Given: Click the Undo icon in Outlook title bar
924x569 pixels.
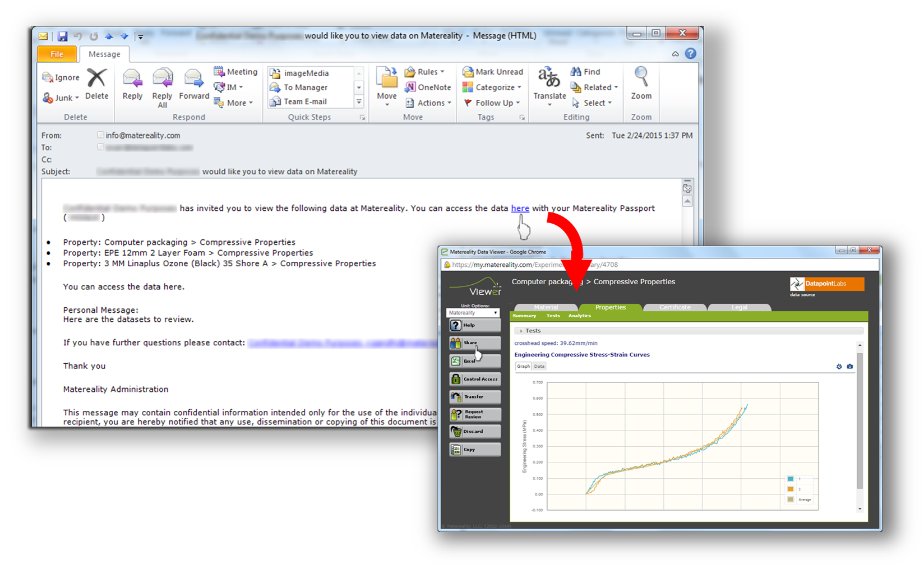Looking at the screenshot, I should pyautogui.click(x=78, y=36).
